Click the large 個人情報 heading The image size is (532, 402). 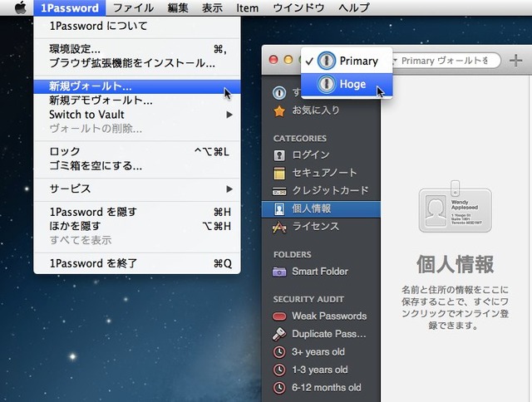(x=456, y=264)
